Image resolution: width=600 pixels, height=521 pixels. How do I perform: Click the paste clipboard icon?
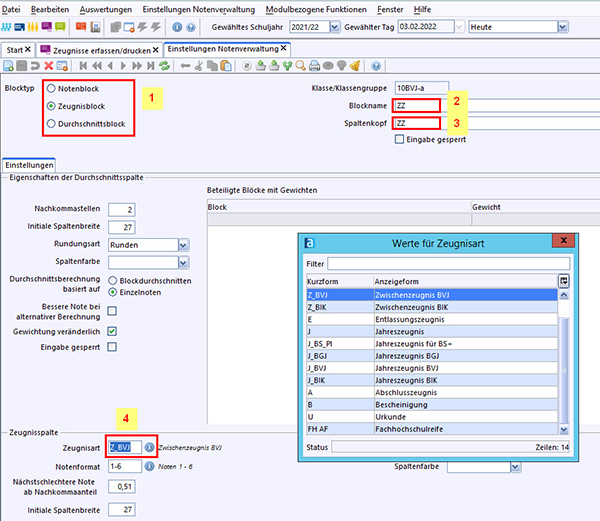pyautogui.click(x=226, y=66)
